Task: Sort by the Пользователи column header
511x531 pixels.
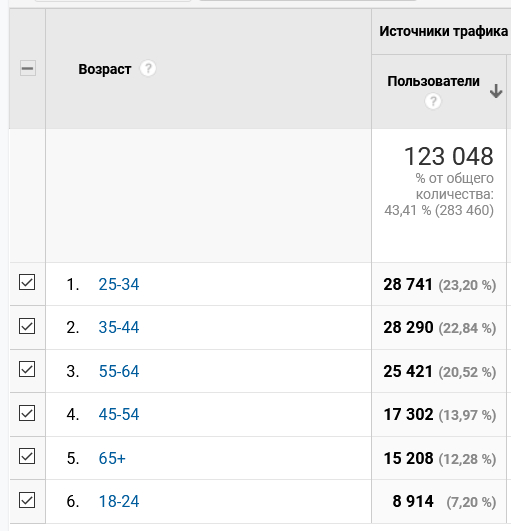Action: coord(433,81)
